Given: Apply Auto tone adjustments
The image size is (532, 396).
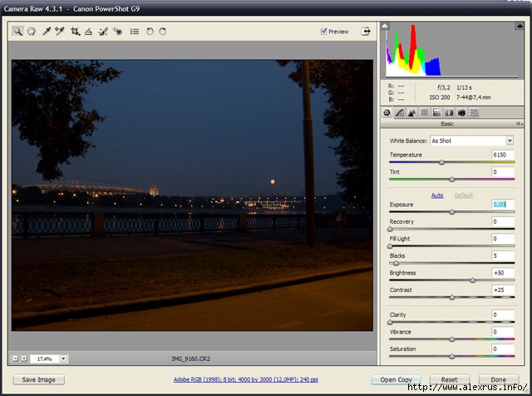Looking at the screenshot, I should (437, 196).
